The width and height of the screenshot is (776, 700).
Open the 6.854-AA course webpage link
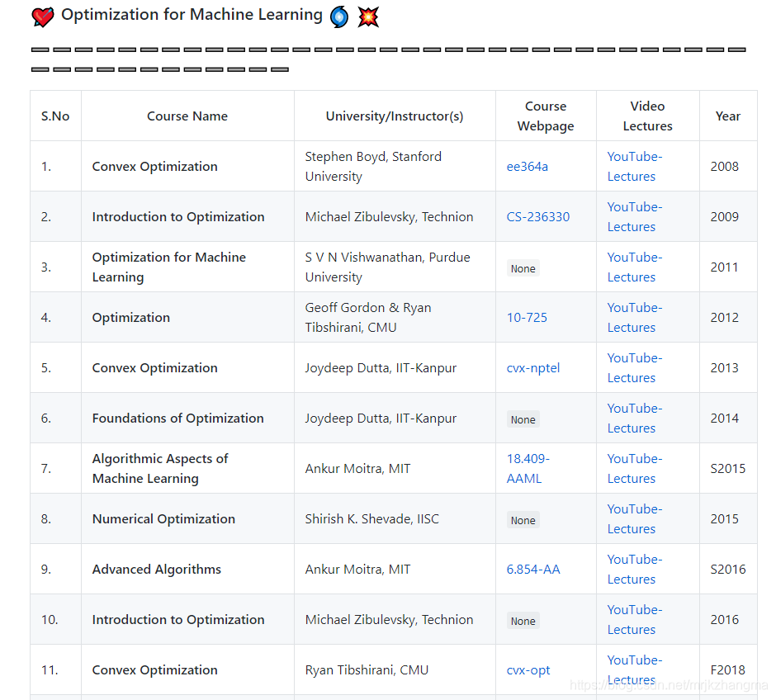(533, 570)
